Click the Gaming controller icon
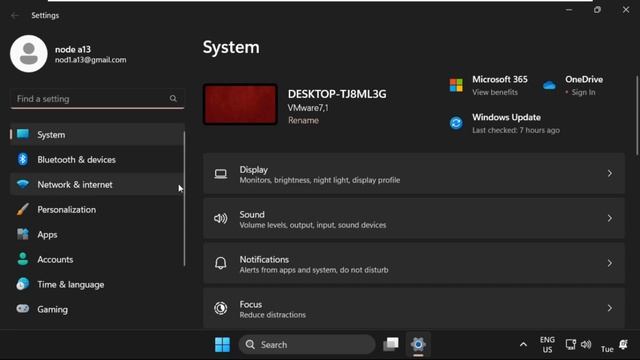This screenshot has width=640, height=360. [23, 309]
